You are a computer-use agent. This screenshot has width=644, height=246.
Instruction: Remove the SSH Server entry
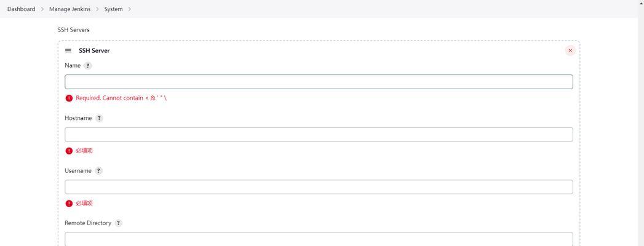[x=570, y=50]
